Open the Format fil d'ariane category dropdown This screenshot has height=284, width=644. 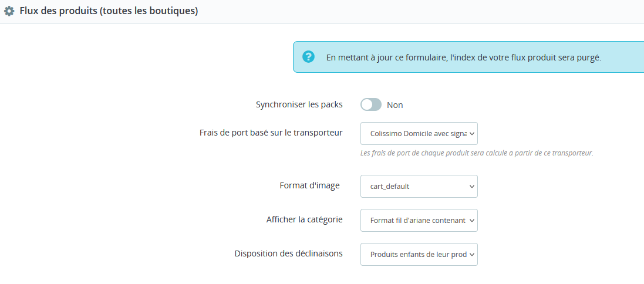click(x=419, y=221)
